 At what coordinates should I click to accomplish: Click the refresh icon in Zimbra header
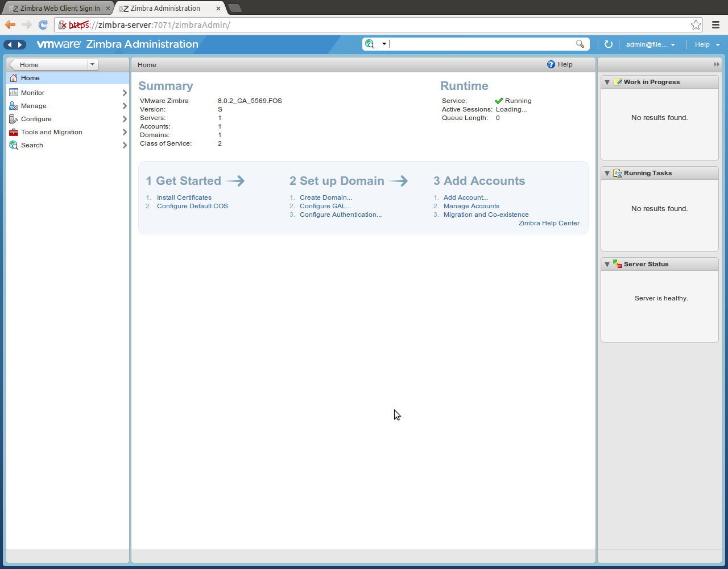609,44
